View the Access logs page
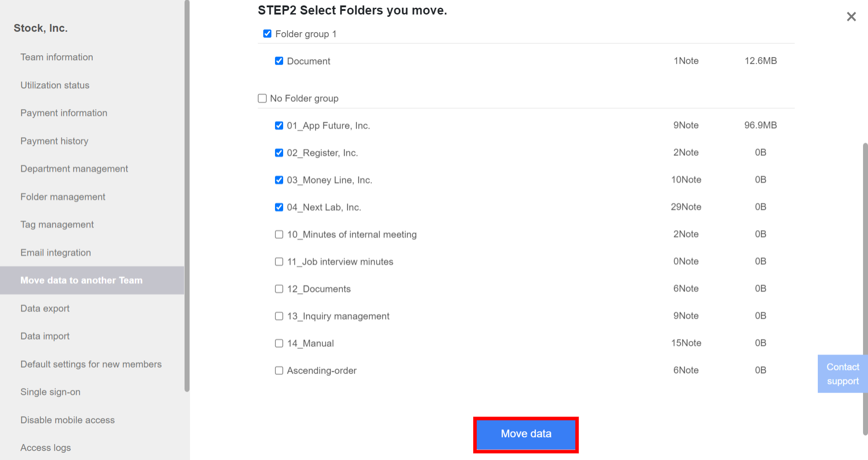 (45, 447)
